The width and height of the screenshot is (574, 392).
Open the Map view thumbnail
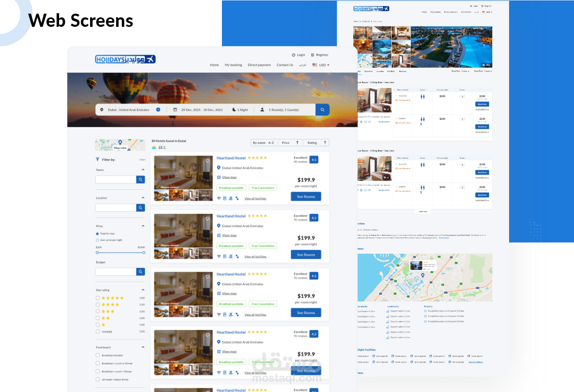120,145
